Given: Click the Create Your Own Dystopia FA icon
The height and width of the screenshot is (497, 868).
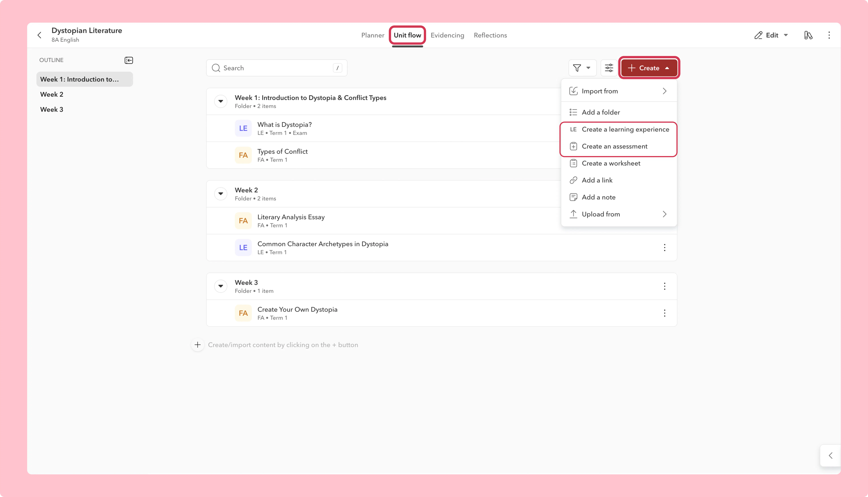Looking at the screenshot, I should [x=243, y=313].
